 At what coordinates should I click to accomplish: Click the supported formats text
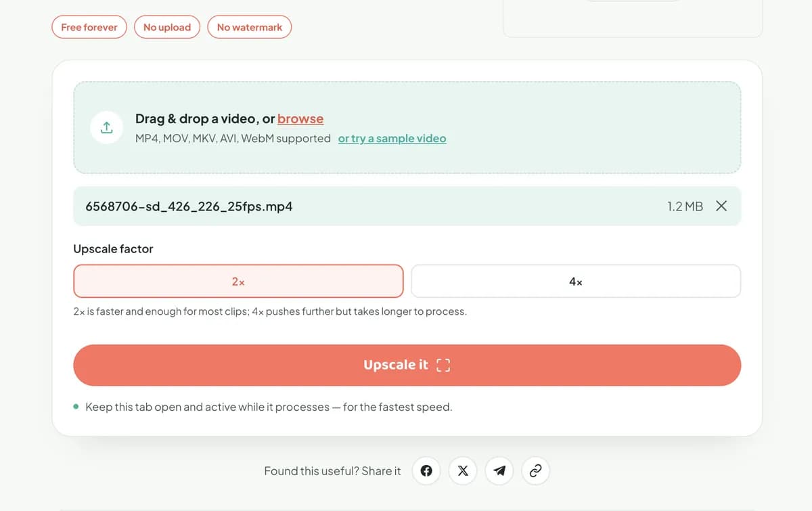click(x=233, y=138)
